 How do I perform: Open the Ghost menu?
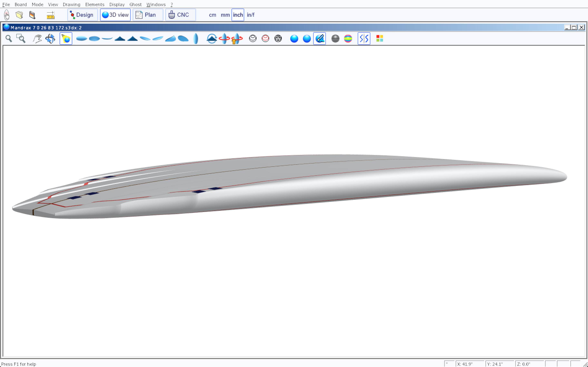[135, 4]
